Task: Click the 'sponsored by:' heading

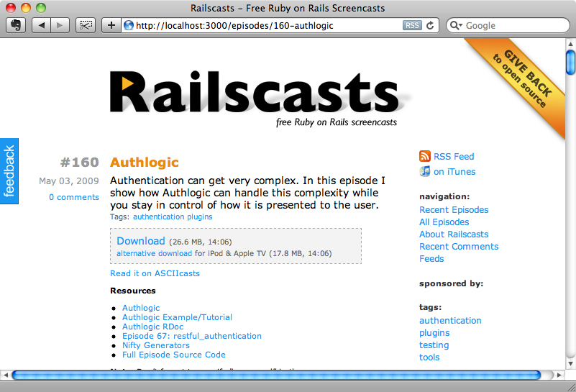Action: coord(451,283)
